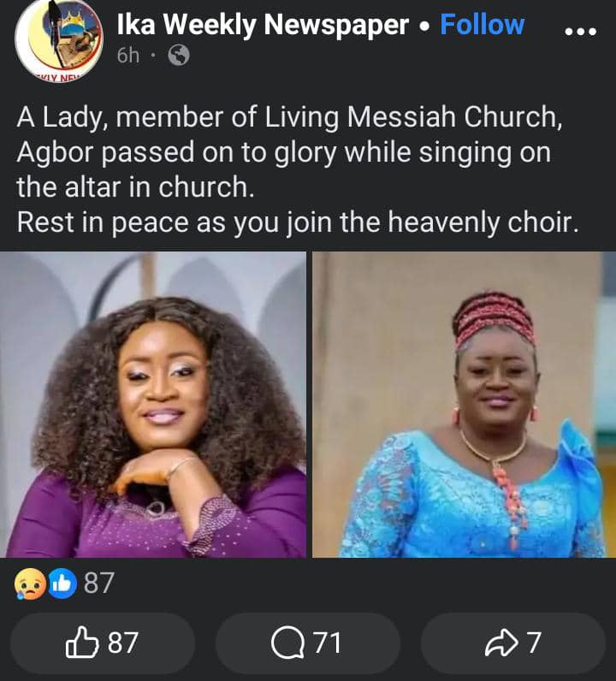The width and height of the screenshot is (616, 681).
Task: Click the globe public audience icon
Action: 179,56
